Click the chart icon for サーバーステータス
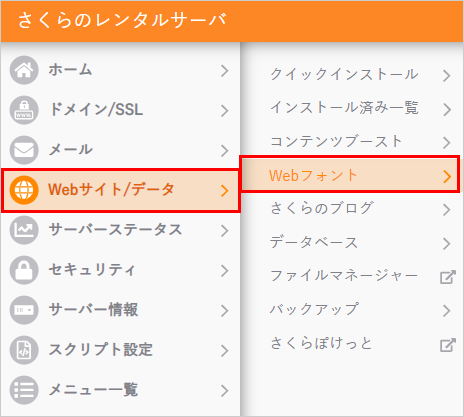The width and height of the screenshot is (464, 417). click(x=24, y=230)
